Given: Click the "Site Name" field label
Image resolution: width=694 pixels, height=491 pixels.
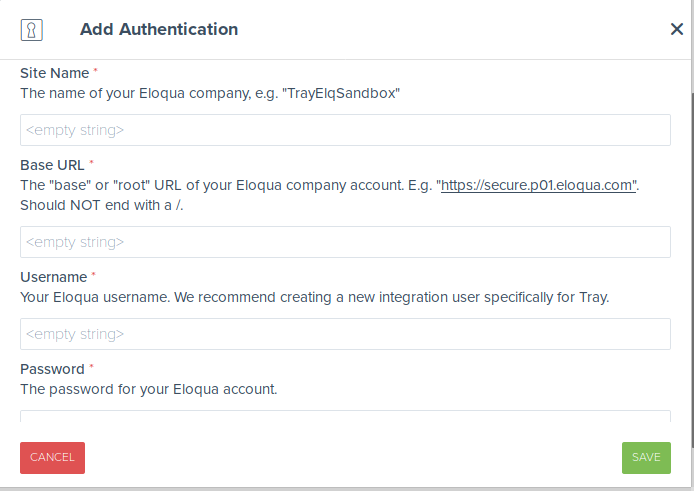Looking at the screenshot, I should [54, 73].
